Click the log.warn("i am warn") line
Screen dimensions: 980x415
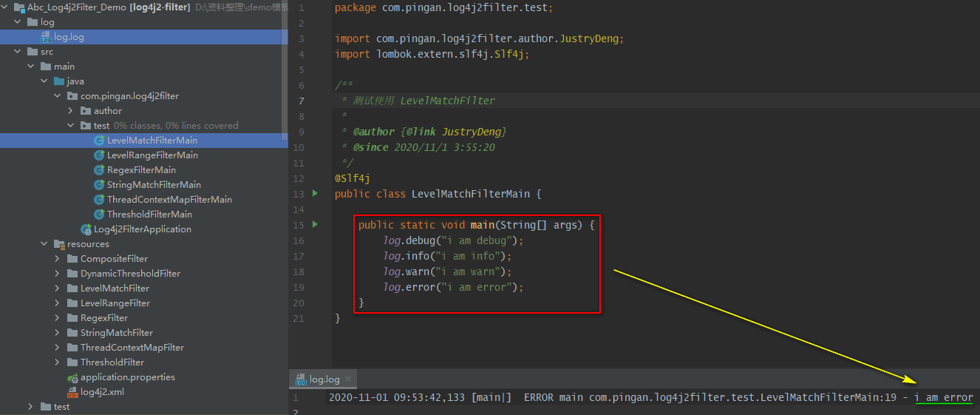447,271
